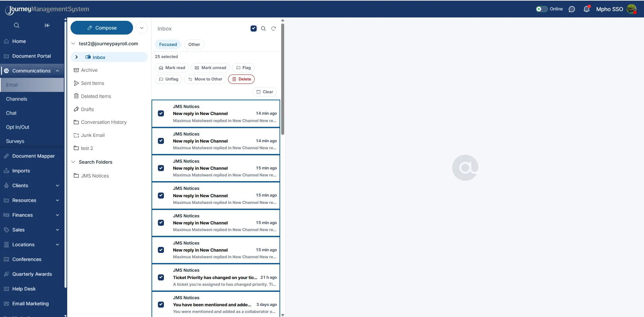Uncheck 'You have been mentioned' email checkbox
644x317 pixels.
pyautogui.click(x=161, y=305)
